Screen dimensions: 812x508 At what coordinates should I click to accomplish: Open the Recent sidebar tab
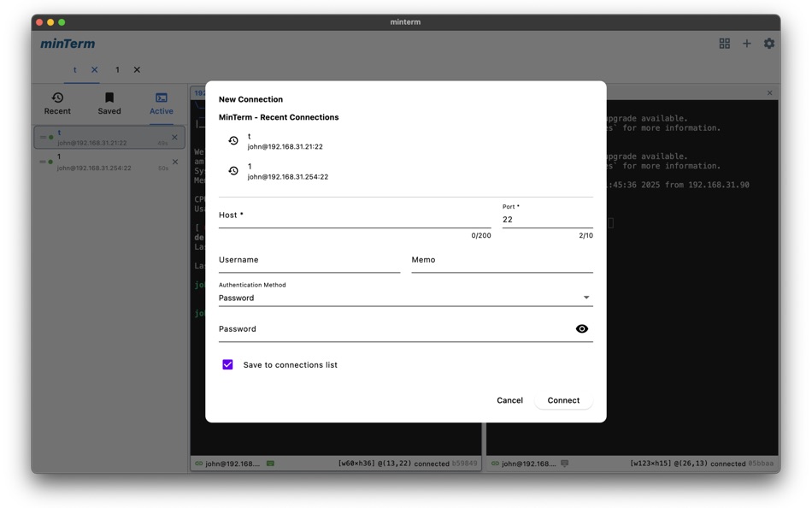(x=57, y=103)
